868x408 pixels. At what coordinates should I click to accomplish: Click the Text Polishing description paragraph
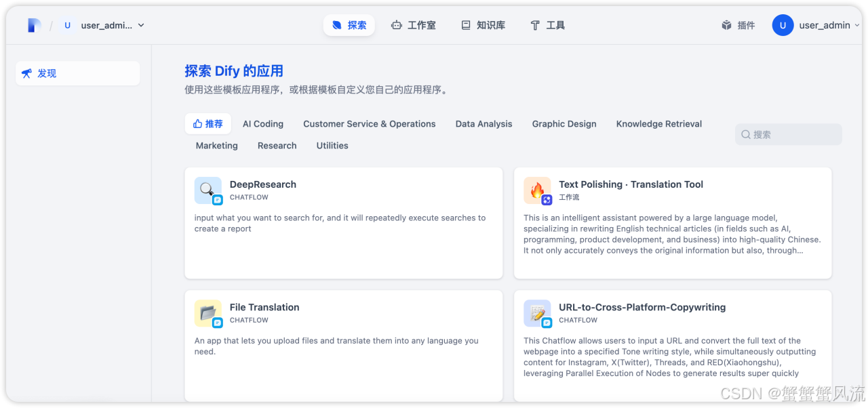[x=672, y=234]
